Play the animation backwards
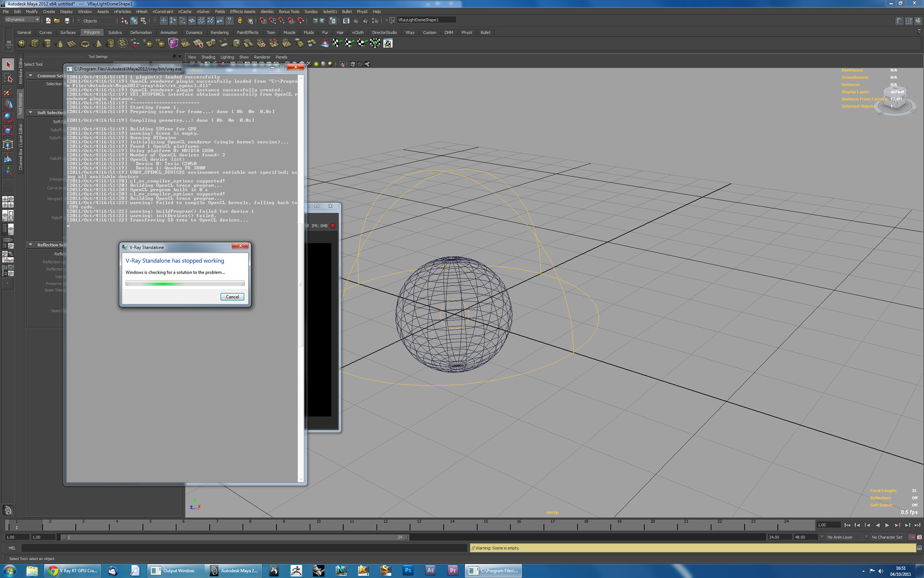 (x=877, y=525)
